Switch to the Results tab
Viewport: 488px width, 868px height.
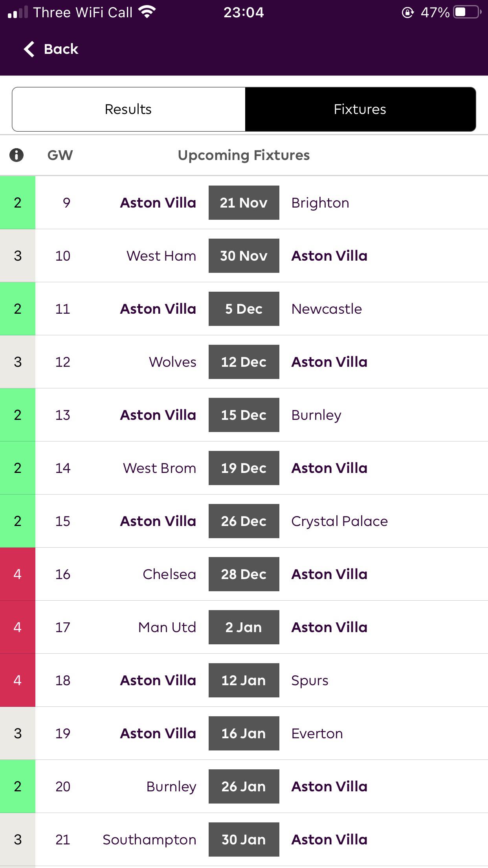(127, 109)
